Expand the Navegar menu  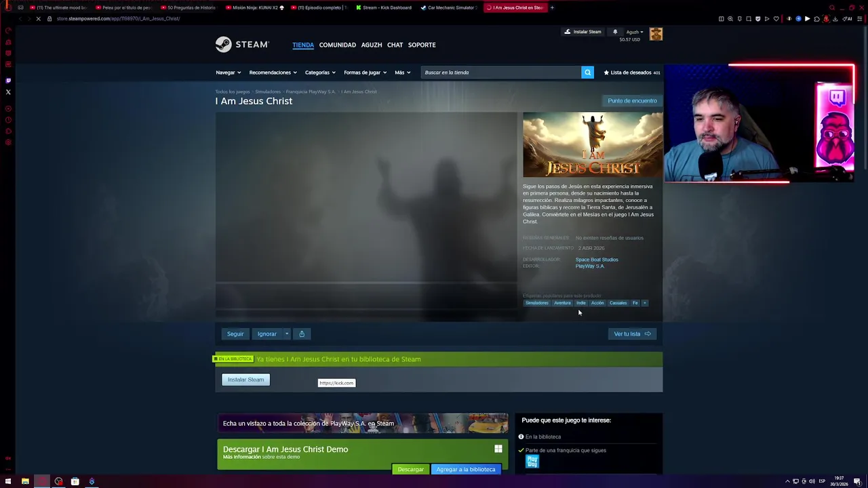[x=228, y=73]
